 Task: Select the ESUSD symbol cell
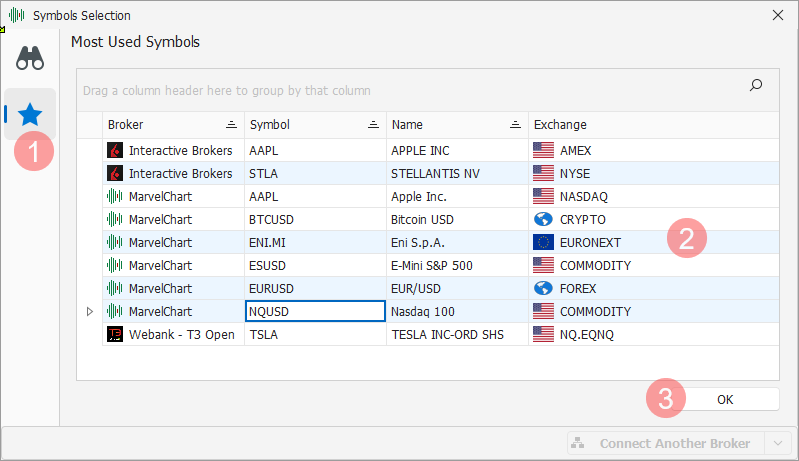(315, 265)
